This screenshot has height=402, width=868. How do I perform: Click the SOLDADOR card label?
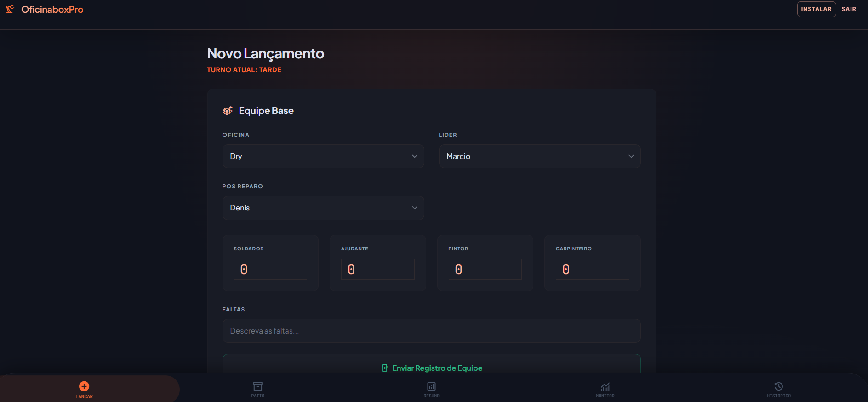[x=249, y=249]
